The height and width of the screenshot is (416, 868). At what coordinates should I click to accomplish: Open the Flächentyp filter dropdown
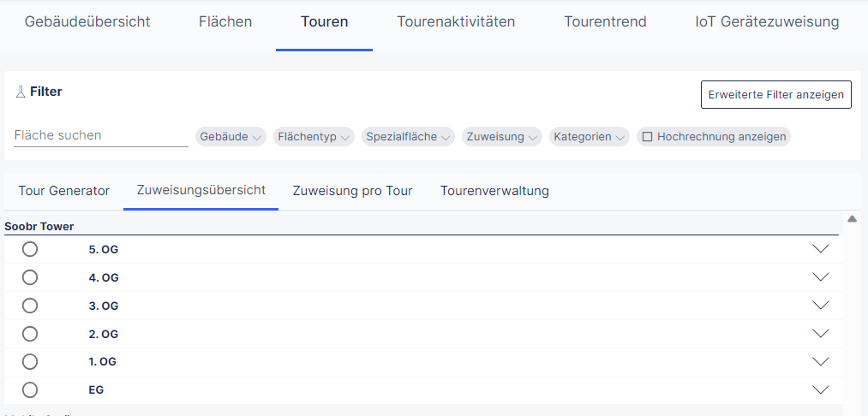click(x=313, y=136)
